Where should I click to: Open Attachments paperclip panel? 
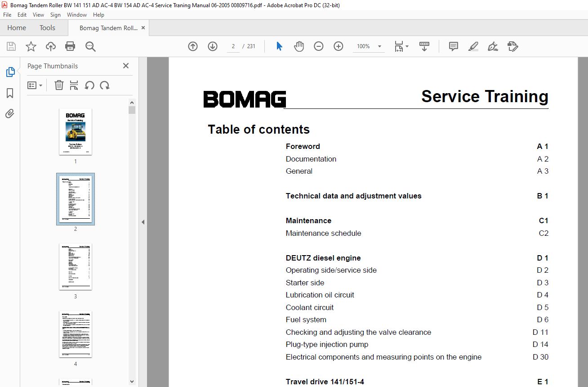(x=10, y=114)
